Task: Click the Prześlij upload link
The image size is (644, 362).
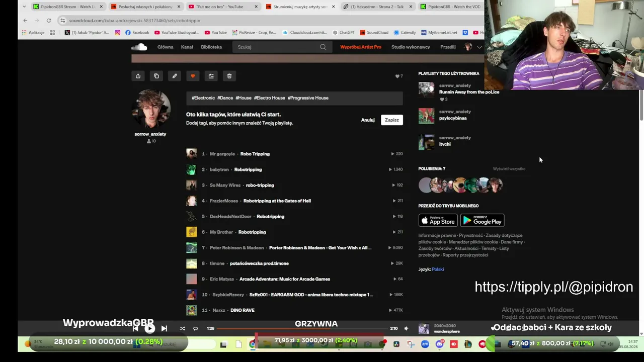Action: (448, 47)
